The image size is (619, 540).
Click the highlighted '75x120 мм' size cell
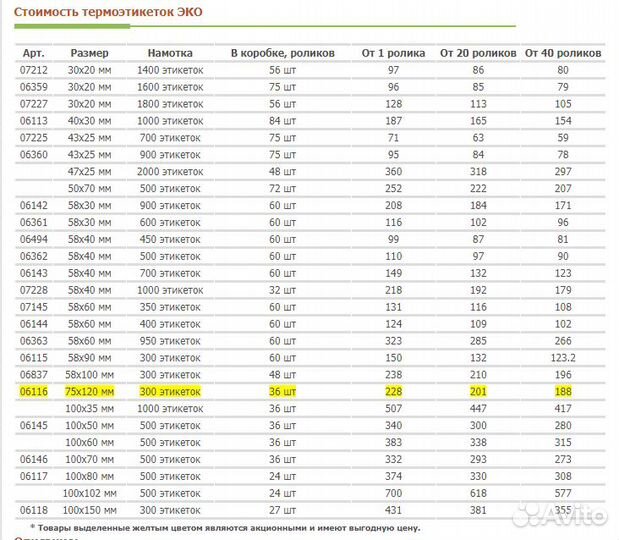coord(90,392)
